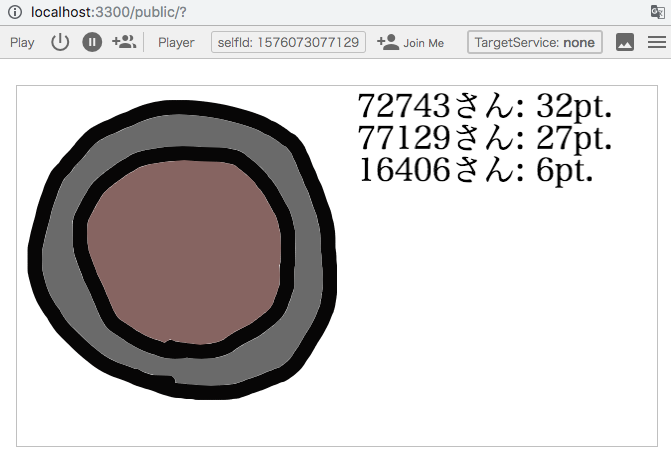This screenshot has height=458, width=671.
Task: Open the hamburger menu
Action: point(656,42)
